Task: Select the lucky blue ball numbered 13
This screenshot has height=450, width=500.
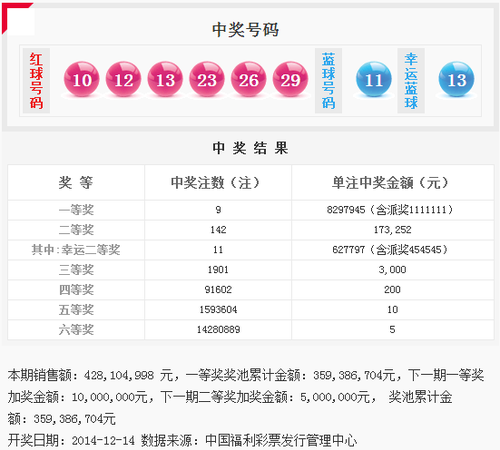Action: coord(456,79)
